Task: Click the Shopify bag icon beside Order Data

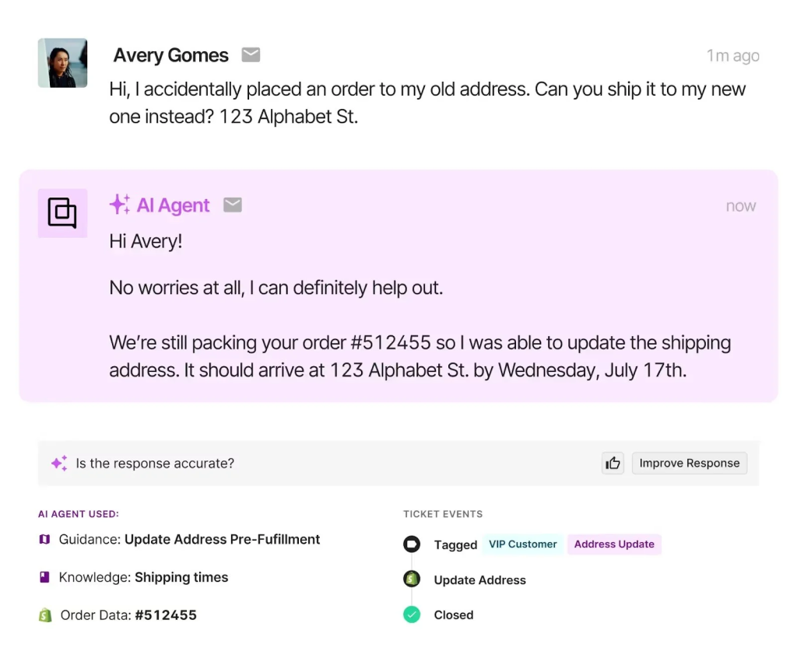Action: 44,614
